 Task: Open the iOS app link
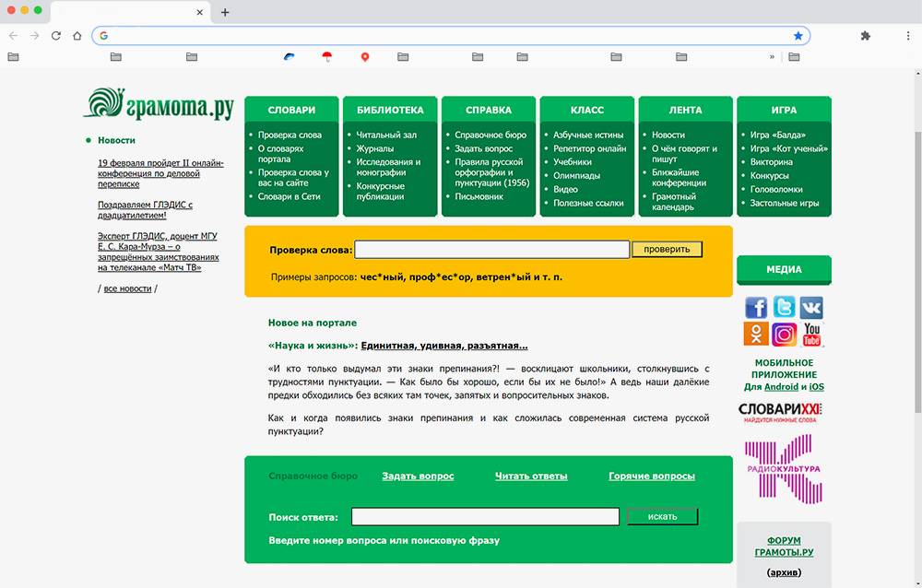tap(817, 387)
